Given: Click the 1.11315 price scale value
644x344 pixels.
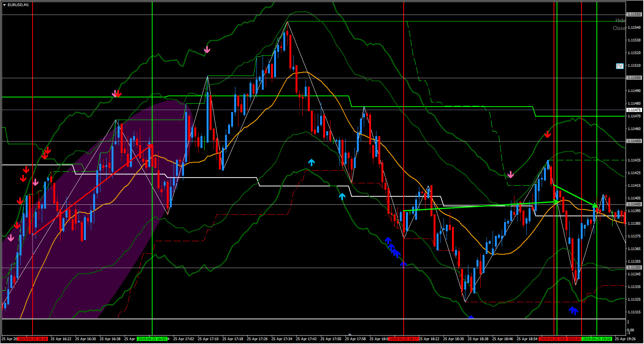Looking at the screenshot, I should point(634,312).
